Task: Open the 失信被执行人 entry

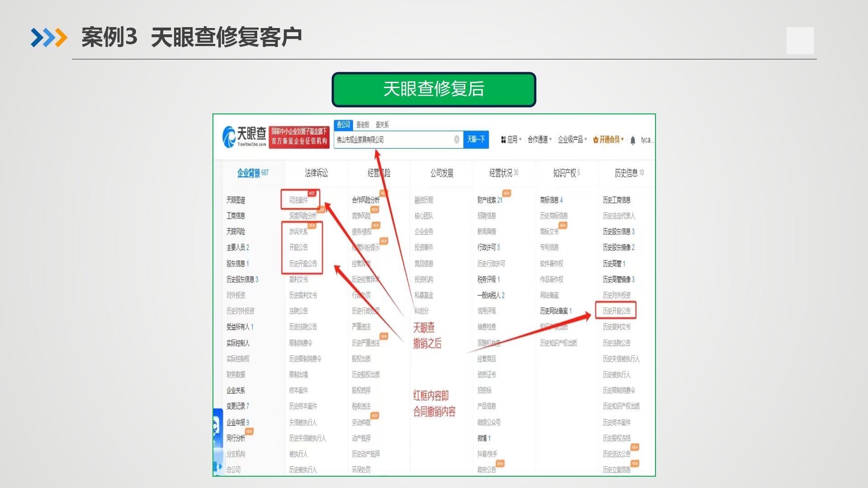Action: coord(303,422)
